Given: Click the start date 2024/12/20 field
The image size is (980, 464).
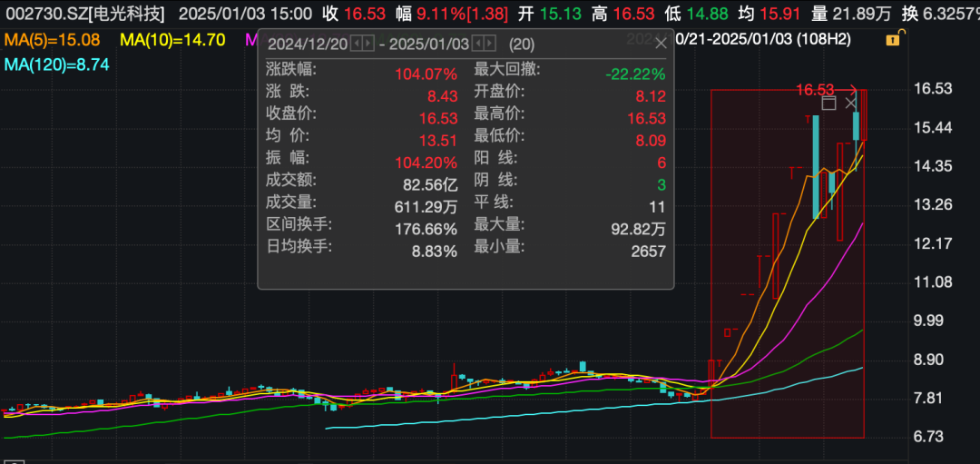Looking at the screenshot, I should pos(308,44).
